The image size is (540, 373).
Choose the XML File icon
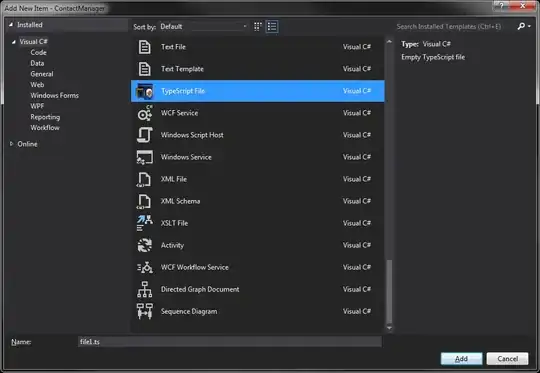144,179
